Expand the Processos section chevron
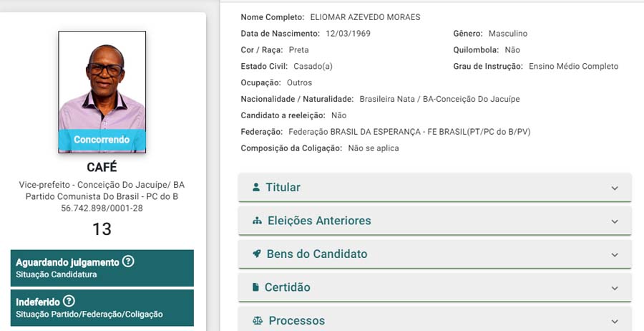Viewport: 644px width, 331px height. (x=615, y=321)
